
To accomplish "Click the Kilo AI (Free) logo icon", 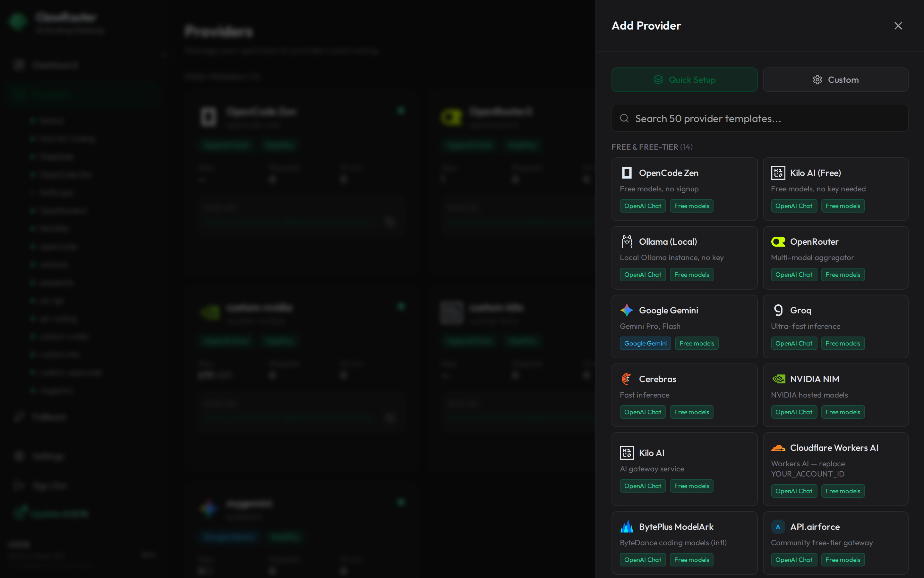I will pos(778,173).
